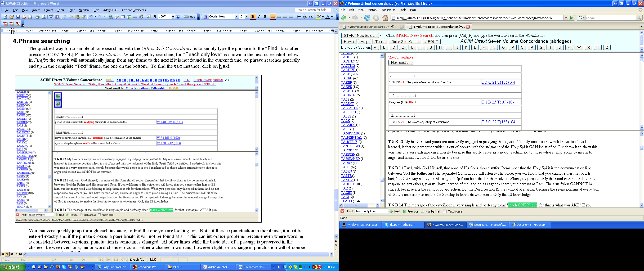Toggle Italic formatting in Word
Viewport: 644px width, 271px height.
259,17
